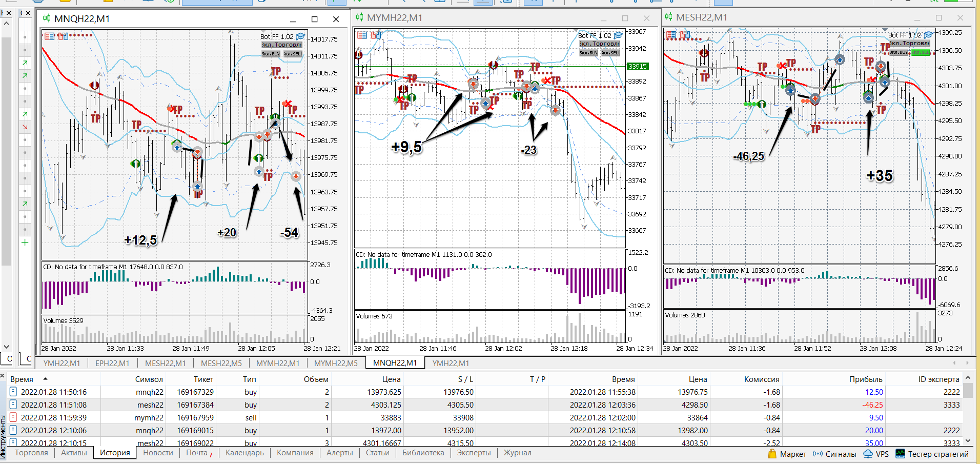Image resolution: width=980 pixels, height=464 pixels.
Task: Toggle Вкл.SELL button in MYMH22 chart
Action: point(611,53)
